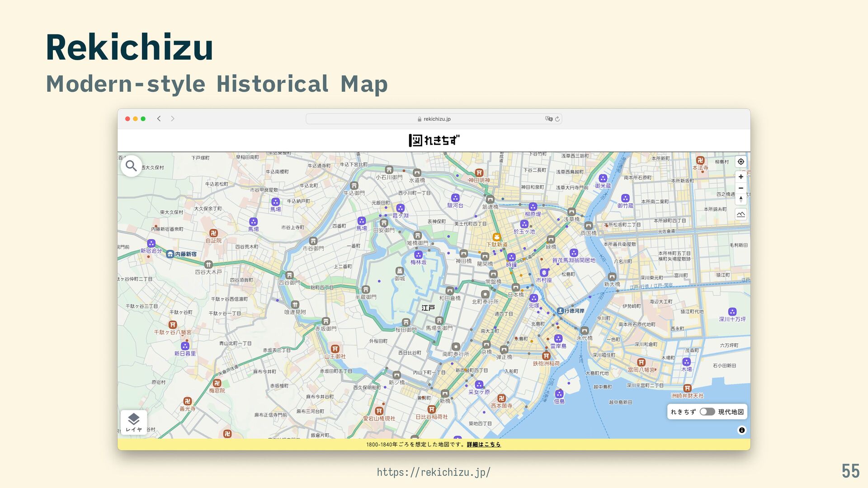The height and width of the screenshot is (488, 868).
Task: Select the 本法寺 temple marker
Action: 700,160
